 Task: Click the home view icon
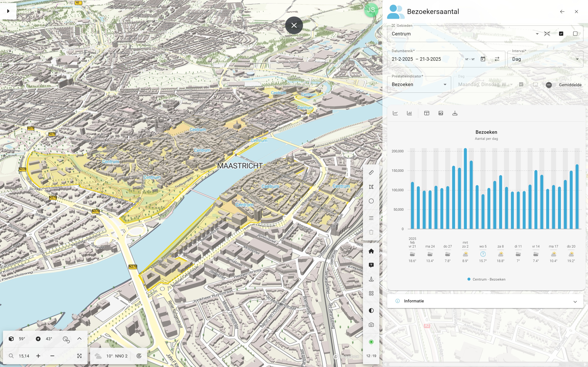click(x=371, y=251)
